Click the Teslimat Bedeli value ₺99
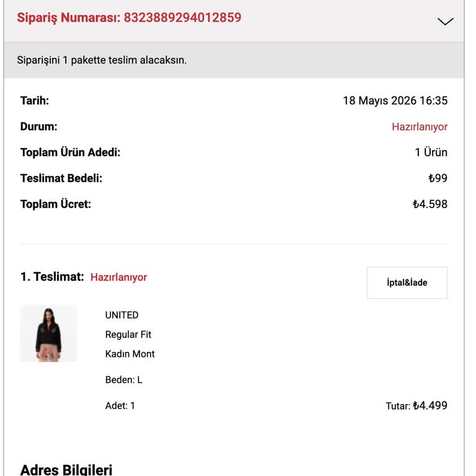The height and width of the screenshot is (476, 476). [x=438, y=178]
